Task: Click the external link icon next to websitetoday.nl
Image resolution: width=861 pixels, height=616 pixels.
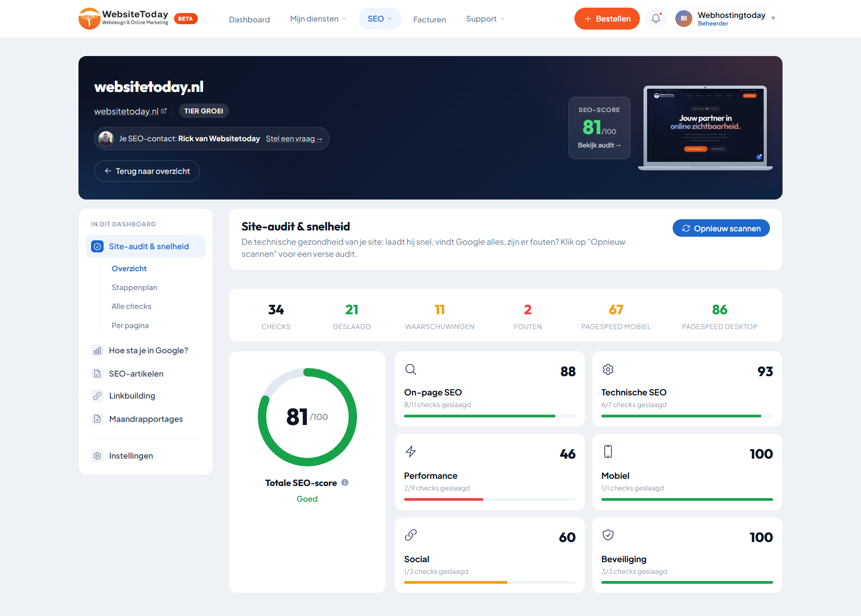Action: [x=164, y=111]
